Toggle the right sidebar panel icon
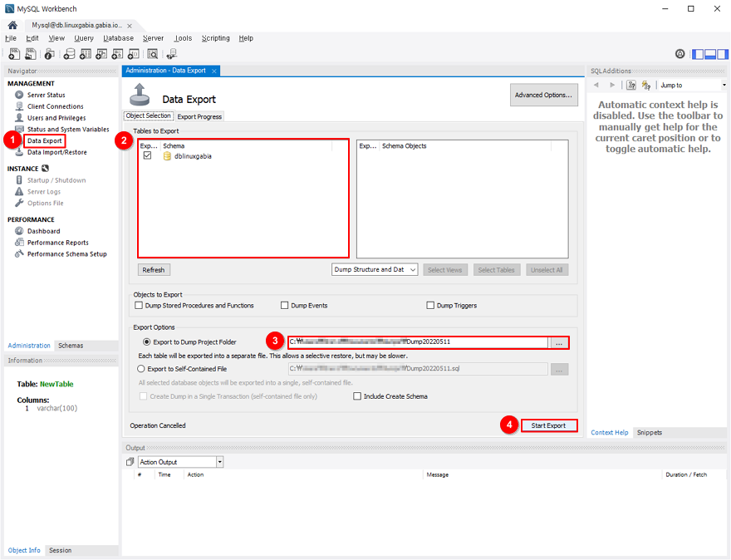Image resolution: width=731 pixels, height=560 pixels. 722,54
